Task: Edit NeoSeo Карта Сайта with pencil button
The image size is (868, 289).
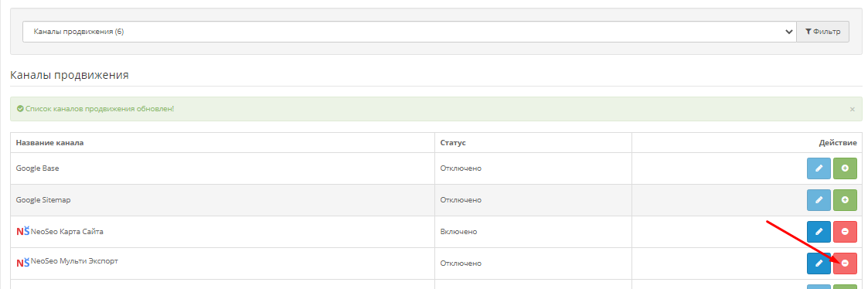Action: pos(819,231)
